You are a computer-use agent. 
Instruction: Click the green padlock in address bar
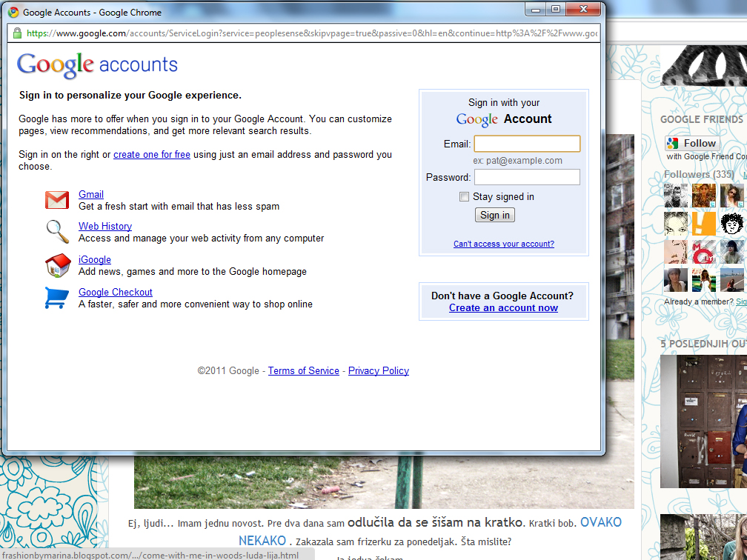pos(17,33)
